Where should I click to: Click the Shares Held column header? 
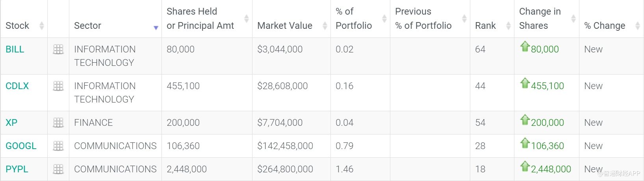200,19
